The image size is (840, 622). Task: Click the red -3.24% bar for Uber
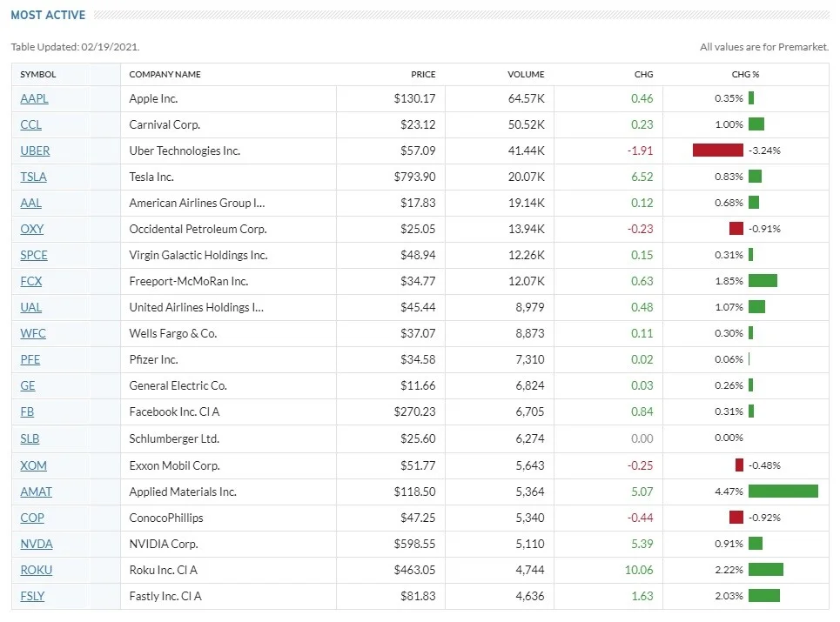point(718,150)
